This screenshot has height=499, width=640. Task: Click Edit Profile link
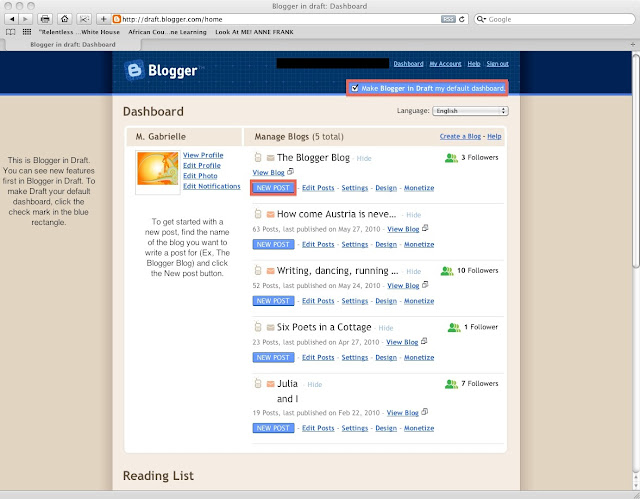coord(202,165)
